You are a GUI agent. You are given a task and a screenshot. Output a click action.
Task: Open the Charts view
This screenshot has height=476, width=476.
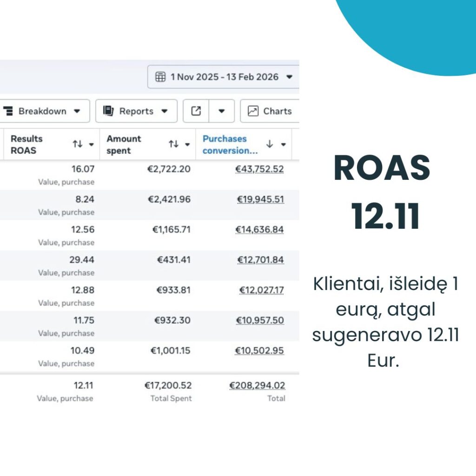point(270,111)
